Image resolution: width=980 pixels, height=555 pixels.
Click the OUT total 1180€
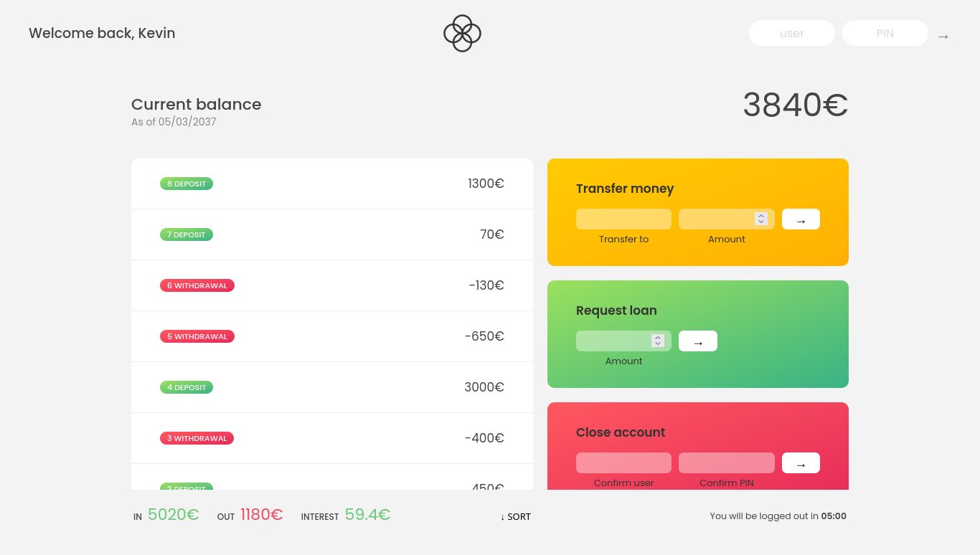[262, 515]
